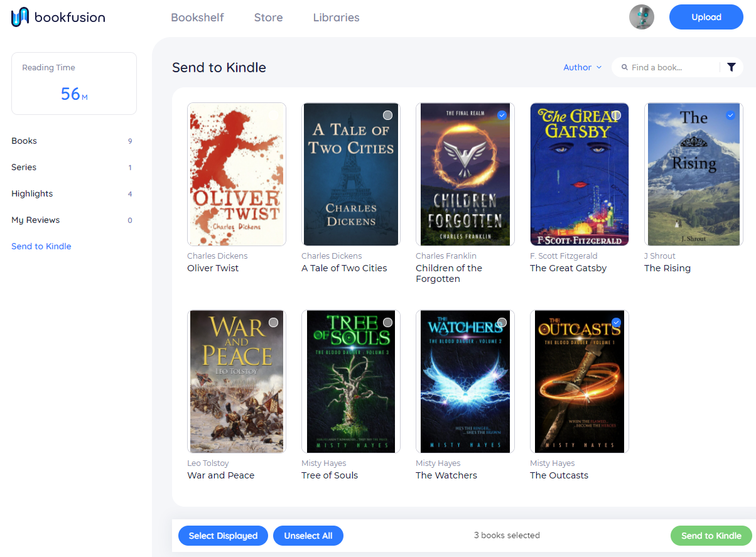The height and width of the screenshot is (557, 756).
Task: Deselect the Children of the Forgotten checkbox
Action: coord(502,115)
